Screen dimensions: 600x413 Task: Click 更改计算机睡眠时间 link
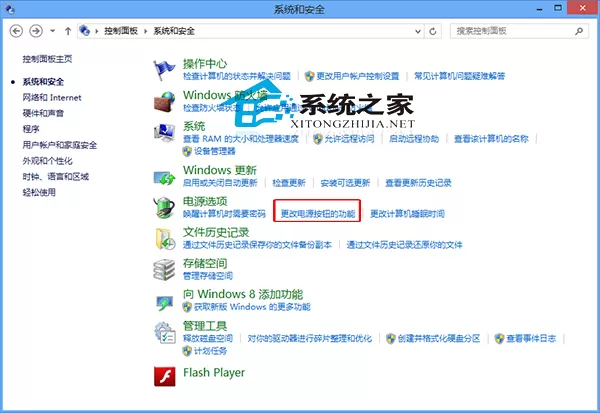[x=408, y=214]
